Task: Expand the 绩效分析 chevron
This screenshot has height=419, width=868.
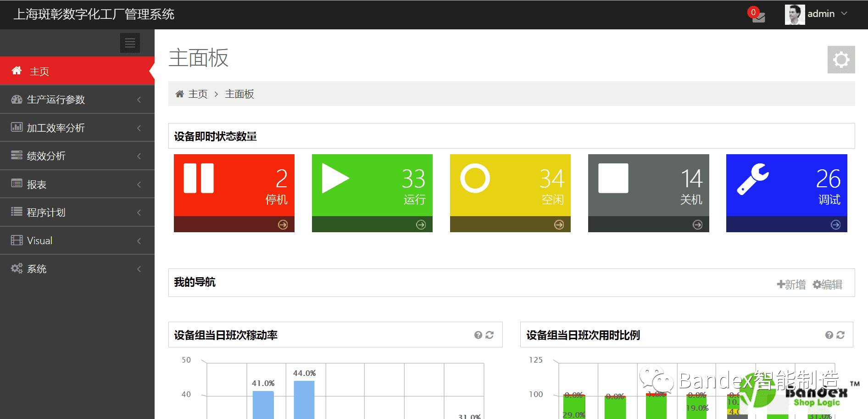Action: coord(139,156)
